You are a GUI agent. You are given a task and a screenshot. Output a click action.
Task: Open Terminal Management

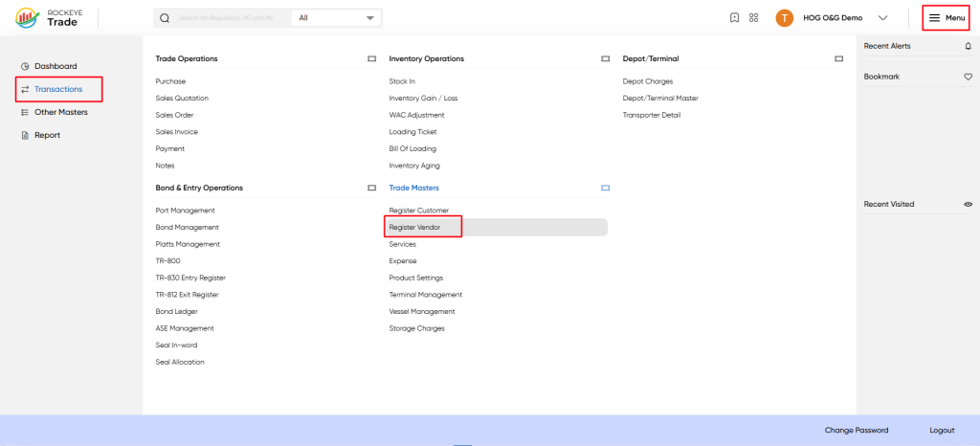(x=426, y=296)
